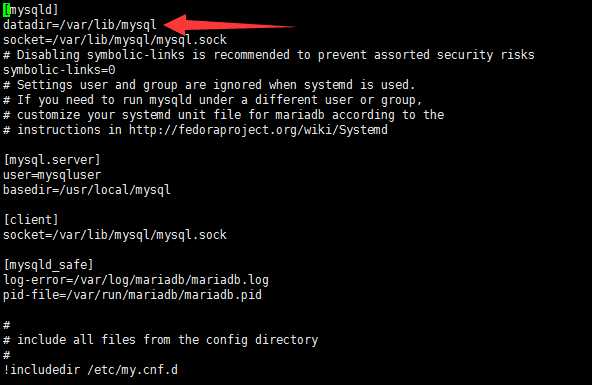The image size is (592, 385).
Task: Click the 'include all files' comment line
Action: [x=161, y=340]
